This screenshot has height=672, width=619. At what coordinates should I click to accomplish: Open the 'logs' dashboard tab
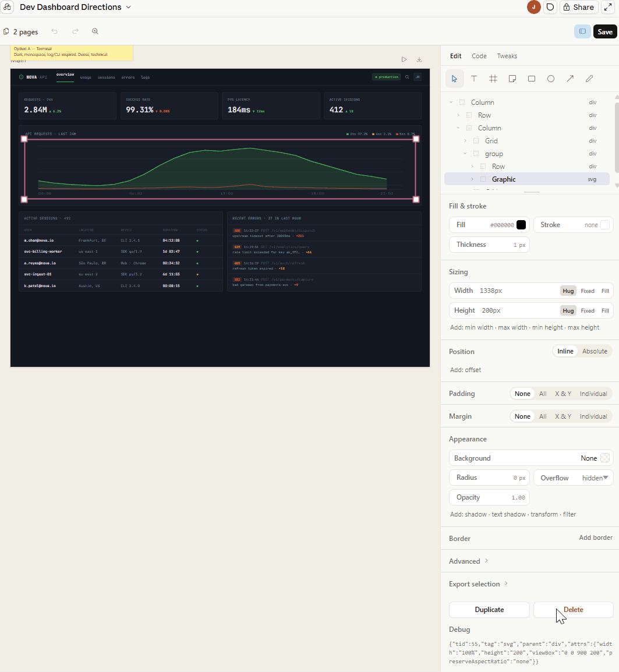(146, 77)
